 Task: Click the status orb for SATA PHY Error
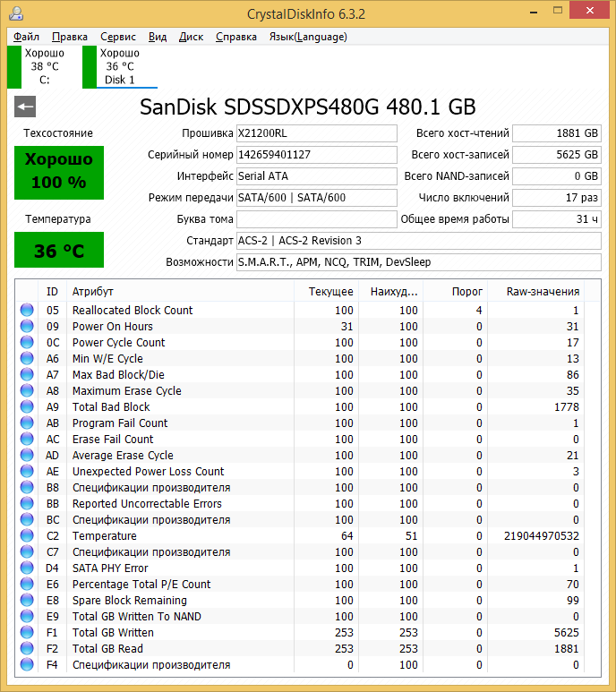(26, 568)
